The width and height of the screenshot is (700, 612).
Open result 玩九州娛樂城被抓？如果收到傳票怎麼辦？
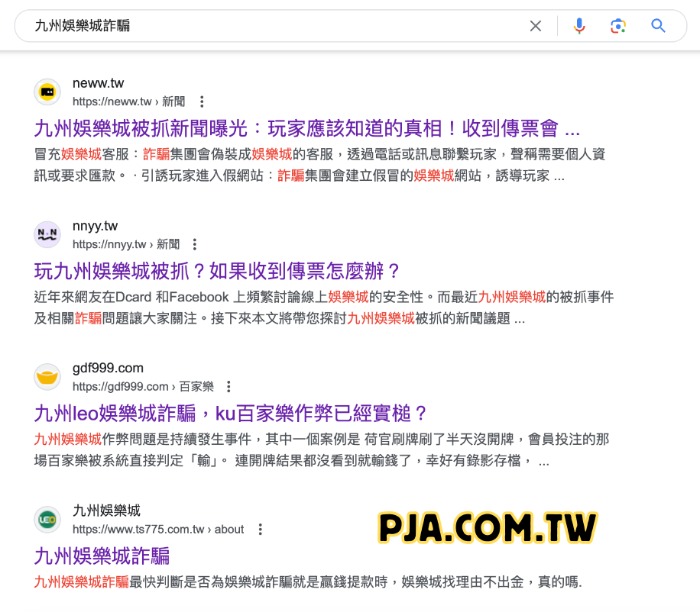(x=217, y=271)
